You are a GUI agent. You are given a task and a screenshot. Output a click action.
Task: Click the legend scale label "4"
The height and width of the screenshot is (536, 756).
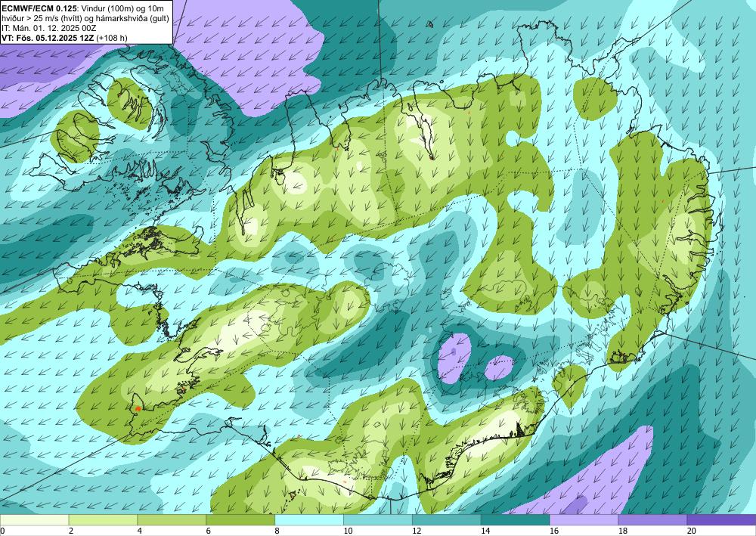(x=140, y=531)
